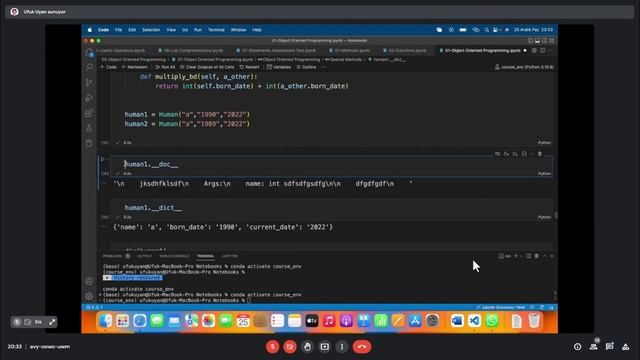640x360 pixels.
Task: Open the Selection menu
Action: tap(151, 30)
